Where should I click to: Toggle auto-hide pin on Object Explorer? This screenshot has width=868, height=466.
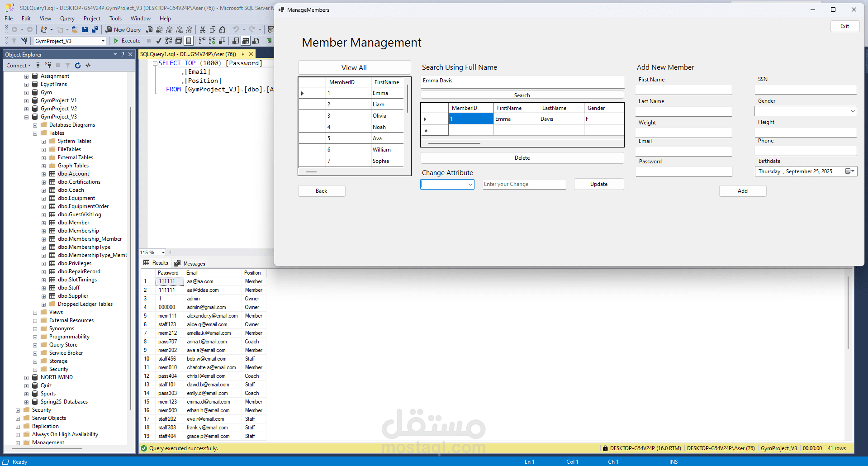123,54
